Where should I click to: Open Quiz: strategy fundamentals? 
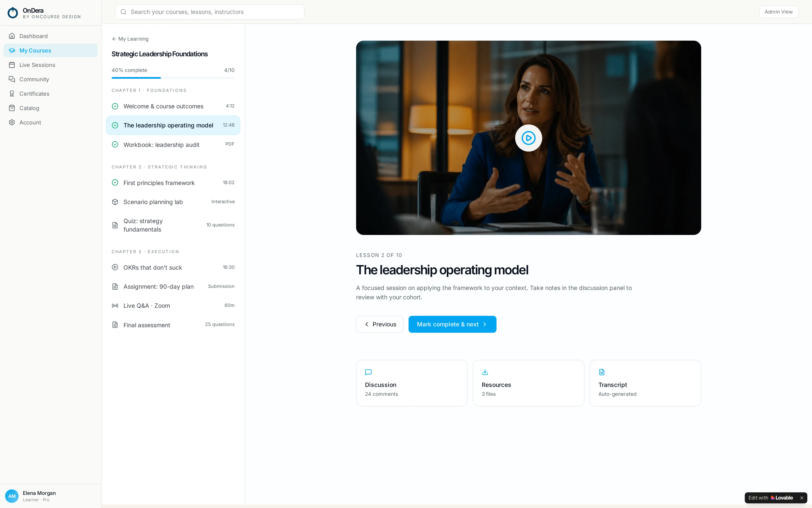[173, 225]
